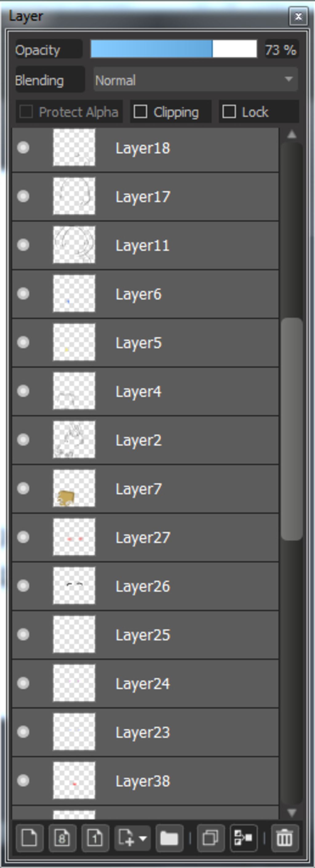Close the Layer panel
315x868 pixels.
(x=298, y=16)
